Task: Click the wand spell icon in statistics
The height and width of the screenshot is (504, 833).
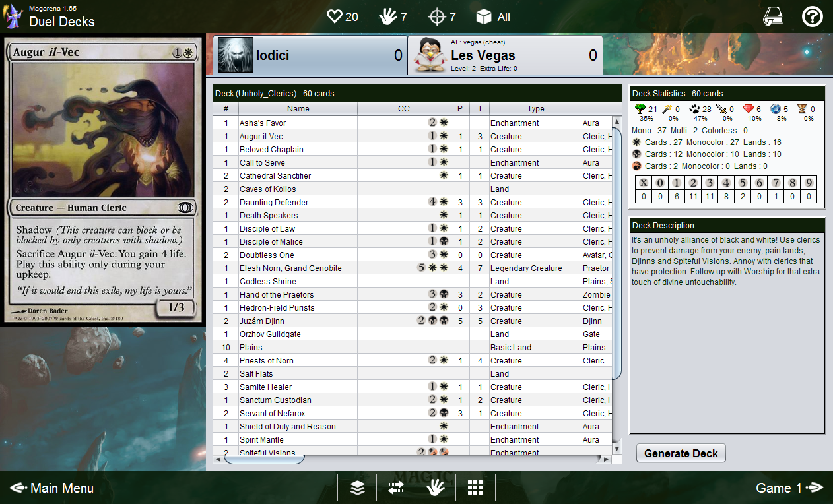Action: (667, 109)
